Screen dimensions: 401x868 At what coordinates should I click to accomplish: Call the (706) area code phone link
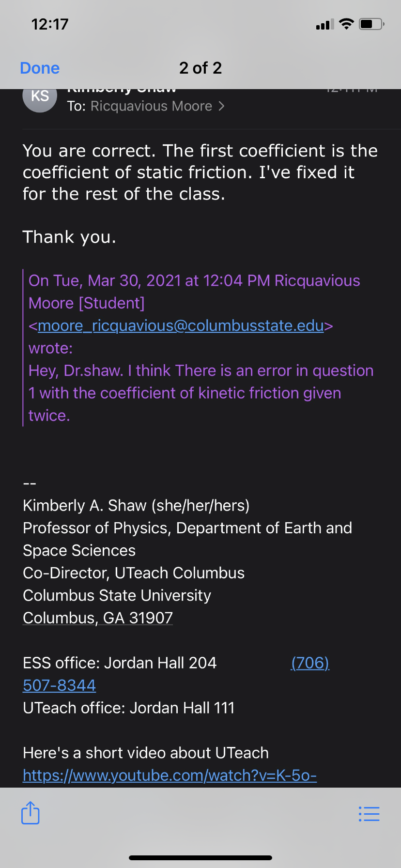[310, 663]
